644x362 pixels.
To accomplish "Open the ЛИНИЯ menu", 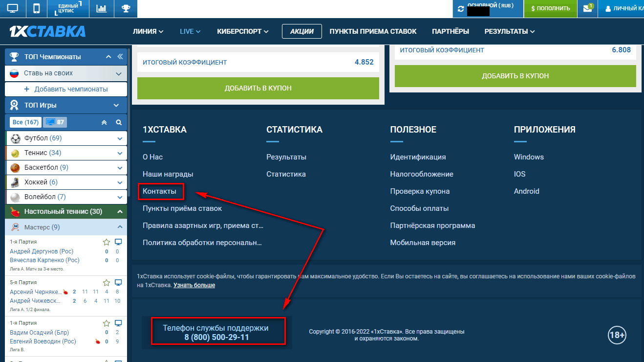I will pos(148,31).
